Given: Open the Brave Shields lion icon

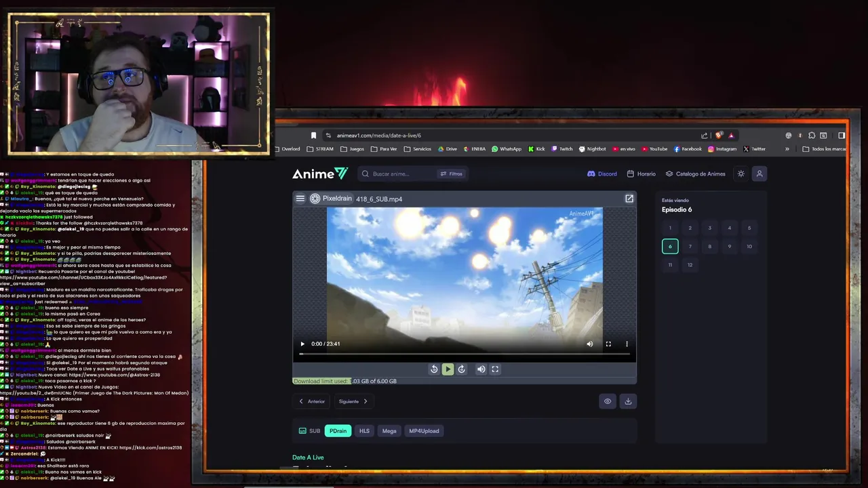Looking at the screenshot, I should point(719,136).
